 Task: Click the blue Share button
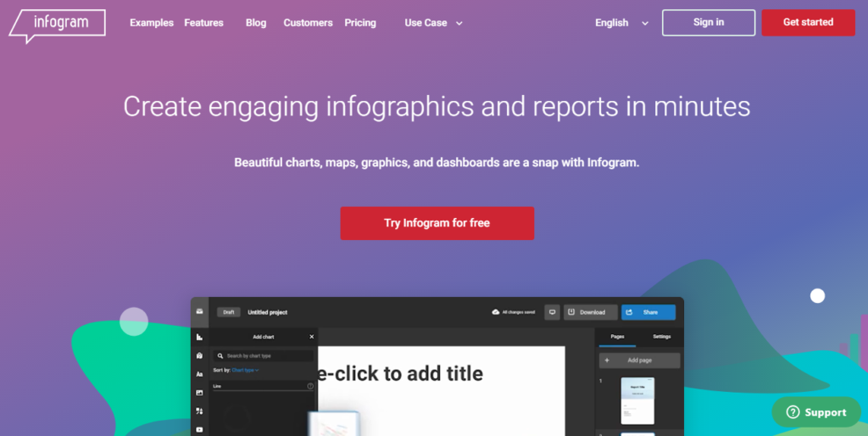(x=648, y=312)
